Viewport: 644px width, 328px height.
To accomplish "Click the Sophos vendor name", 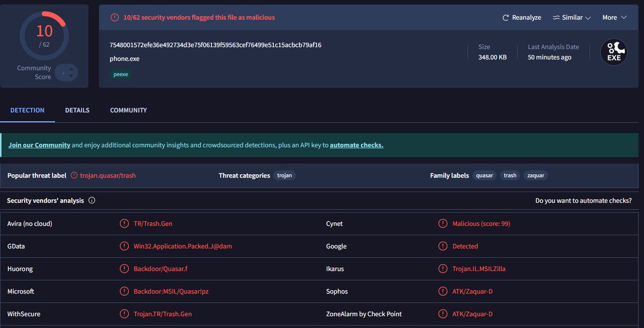I will click(x=337, y=291).
